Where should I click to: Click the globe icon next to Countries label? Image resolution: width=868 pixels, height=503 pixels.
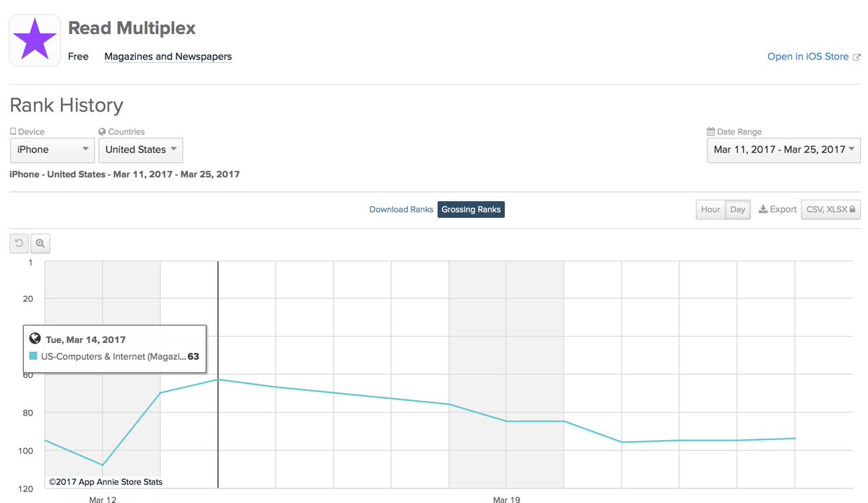pos(102,132)
